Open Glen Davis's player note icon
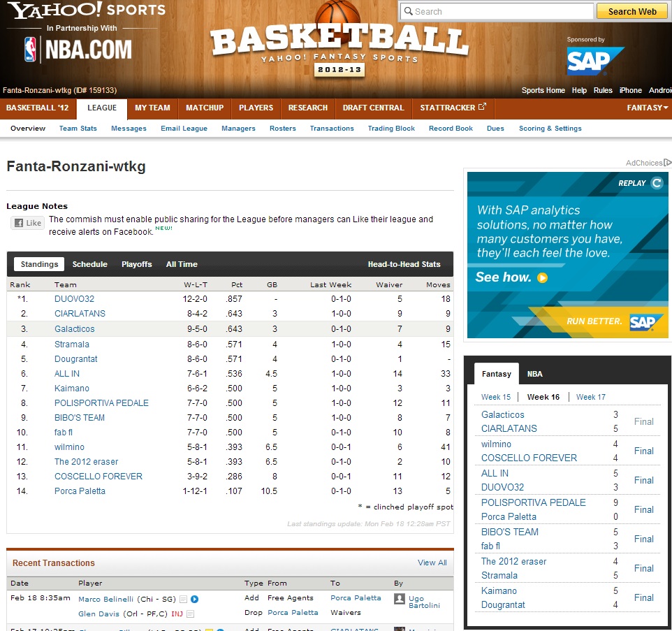This screenshot has width=672, height=631. tap(190, 614)
